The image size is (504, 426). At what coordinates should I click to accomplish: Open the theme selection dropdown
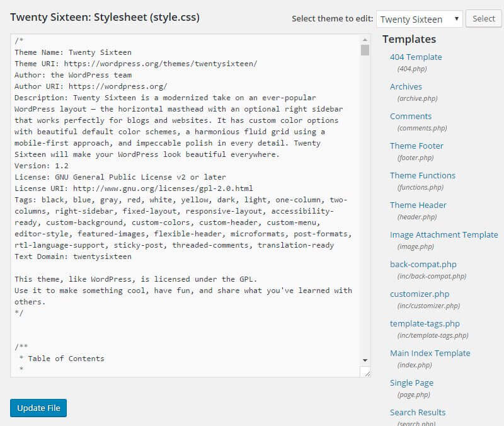[419, 19]
